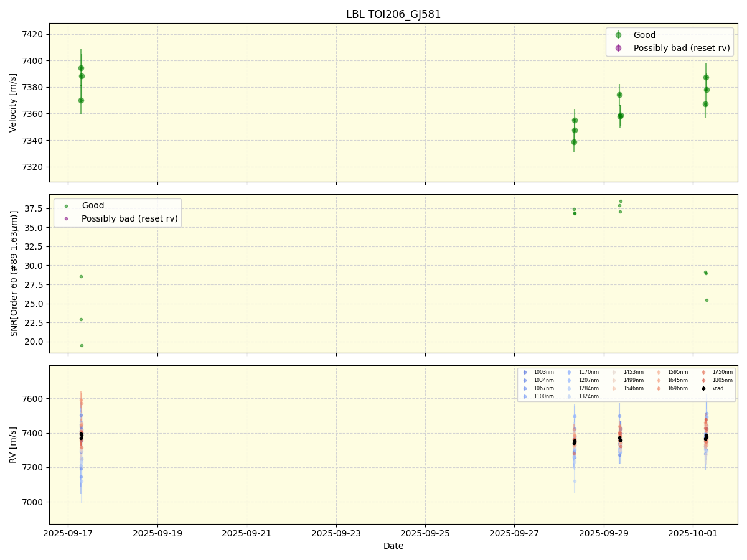This screenshot has height=560, width=747.
Task: Click the 2025-09-17 date tick label
Action: point(68,533)
